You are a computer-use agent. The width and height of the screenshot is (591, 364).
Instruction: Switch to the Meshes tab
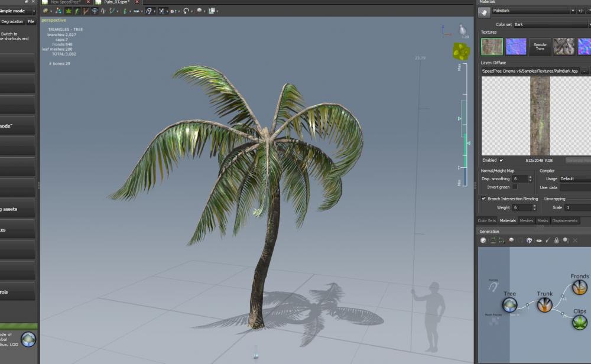[x=526, y=221]
